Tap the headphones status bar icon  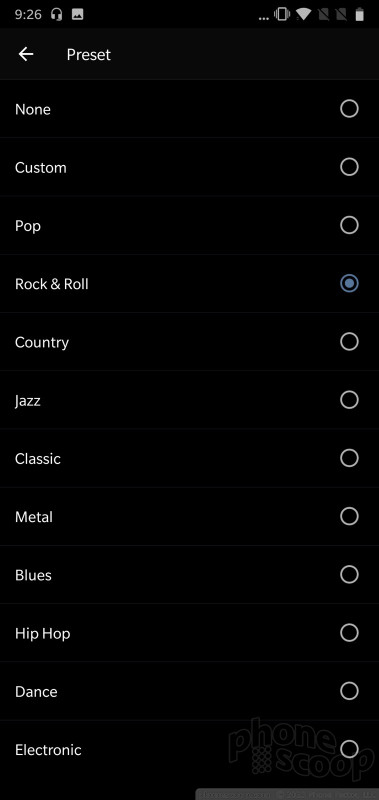click(57, 14)
